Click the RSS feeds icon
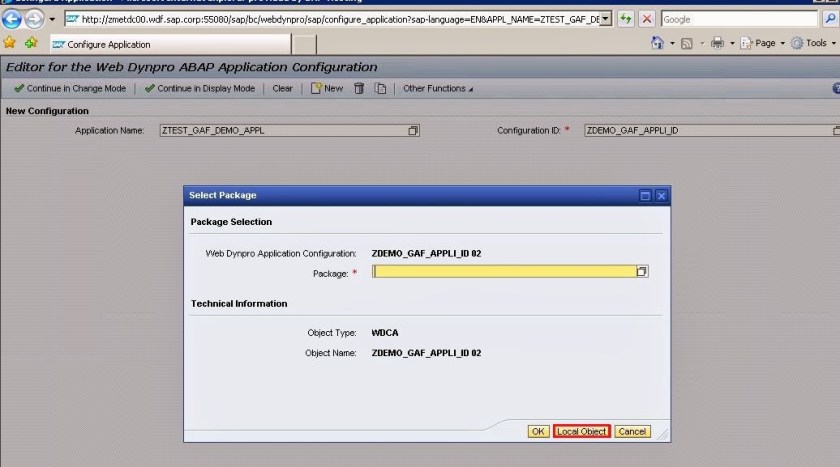 [687, 43]
